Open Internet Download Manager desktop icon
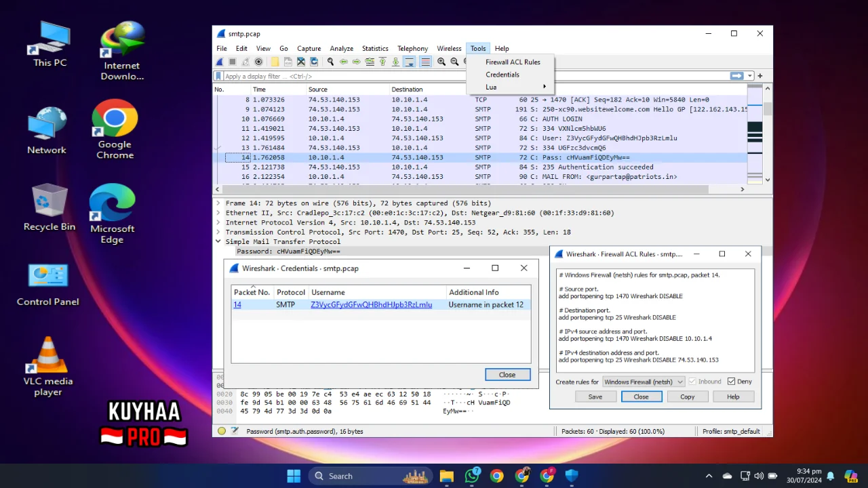The height and width of the screenshot is (488, 868). click(x=122, y=51)
